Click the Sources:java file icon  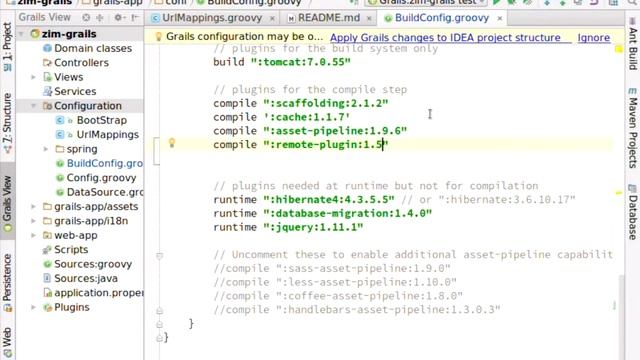coord(47,278)
